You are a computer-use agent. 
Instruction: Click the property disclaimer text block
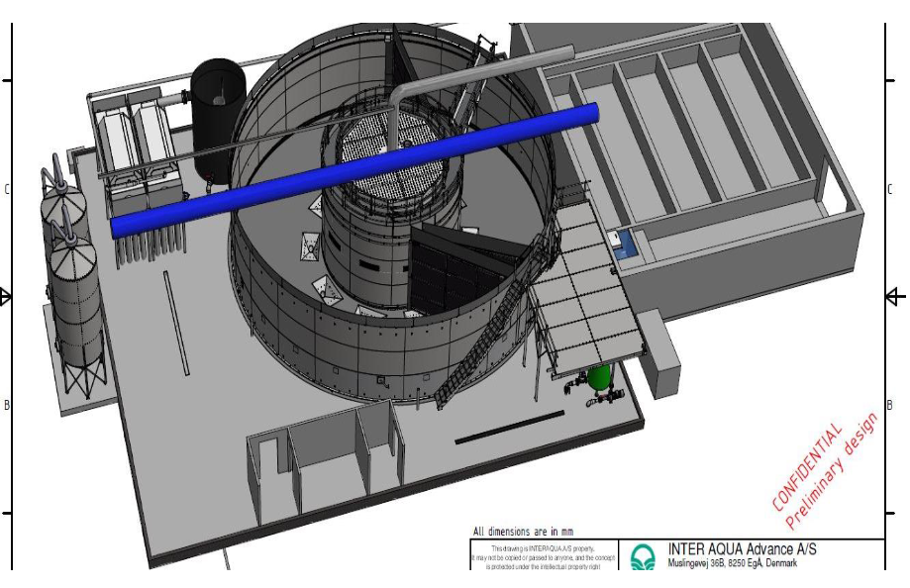click(544, 557)
